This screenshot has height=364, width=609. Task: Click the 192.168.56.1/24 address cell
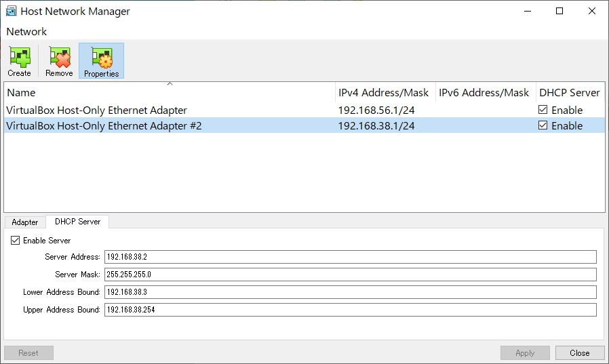(376, 110)
